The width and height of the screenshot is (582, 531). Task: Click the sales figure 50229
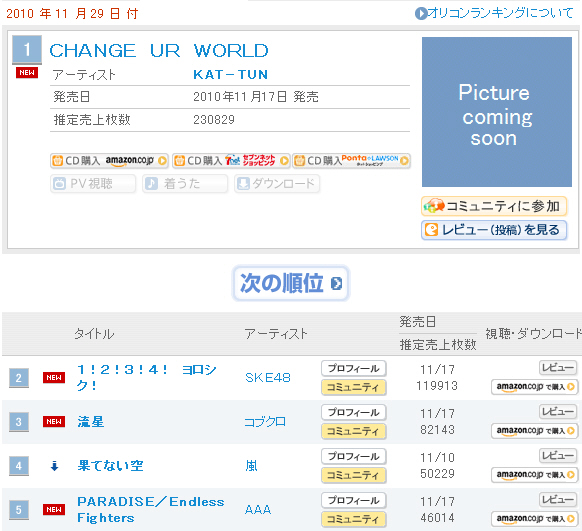point(437,473)
